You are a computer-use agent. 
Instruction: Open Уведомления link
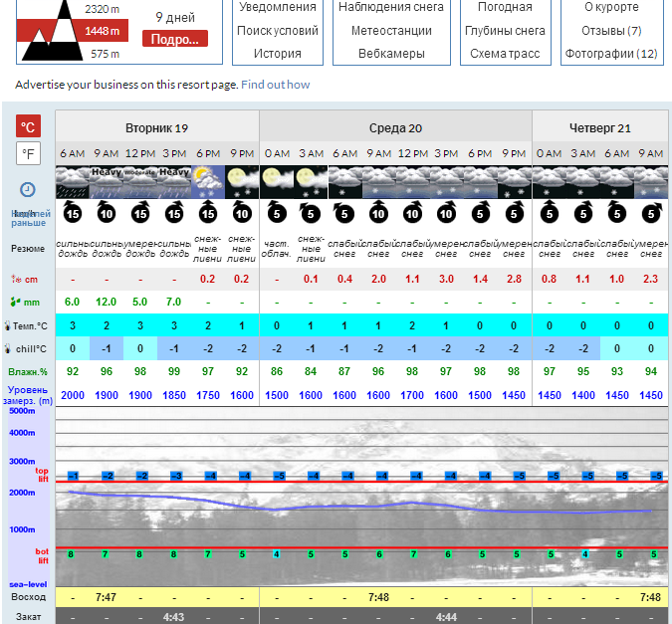(x=278, y=7)
